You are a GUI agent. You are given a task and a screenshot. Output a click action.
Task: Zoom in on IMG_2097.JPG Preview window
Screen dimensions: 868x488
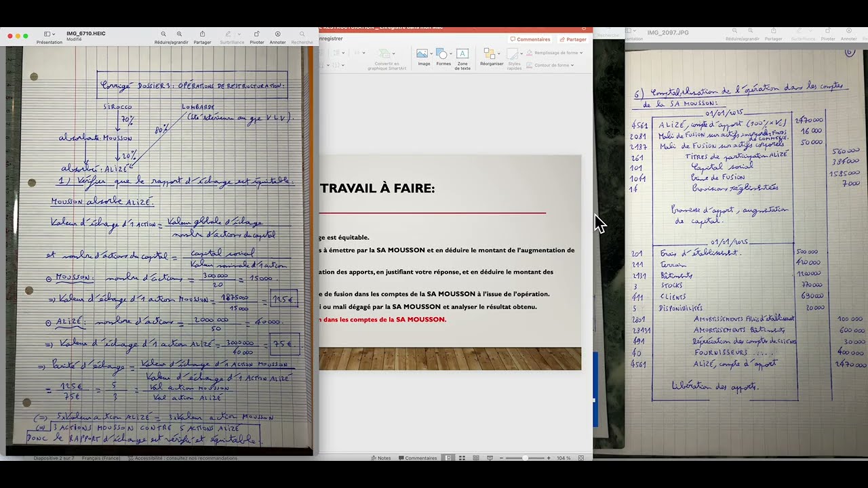[x=751, y=31]
